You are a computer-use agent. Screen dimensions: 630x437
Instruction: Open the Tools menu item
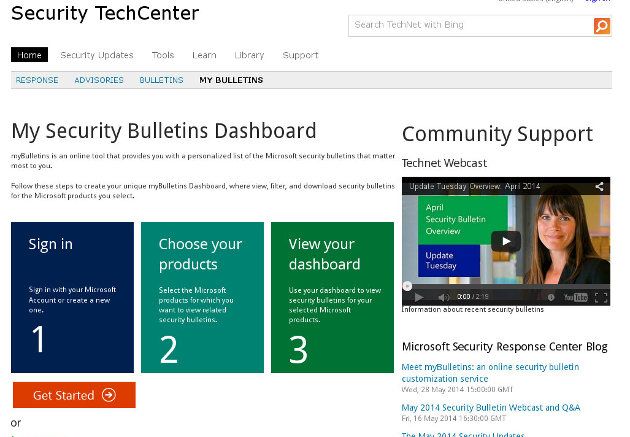(x=162, y=55)
